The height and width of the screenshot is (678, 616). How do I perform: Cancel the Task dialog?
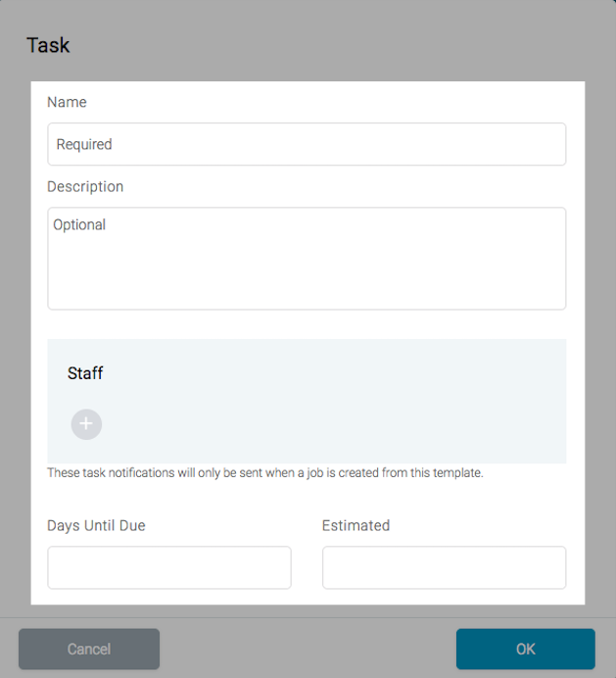coord(89,649)
